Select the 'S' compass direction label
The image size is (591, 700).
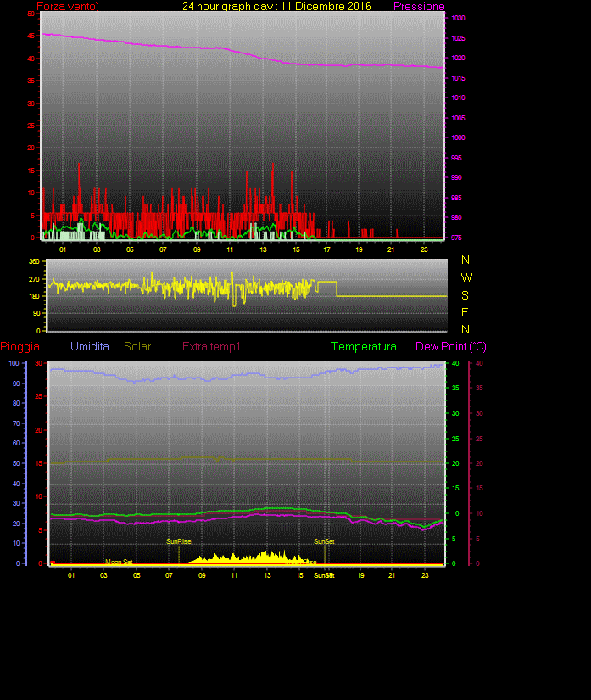click(466, 295)
